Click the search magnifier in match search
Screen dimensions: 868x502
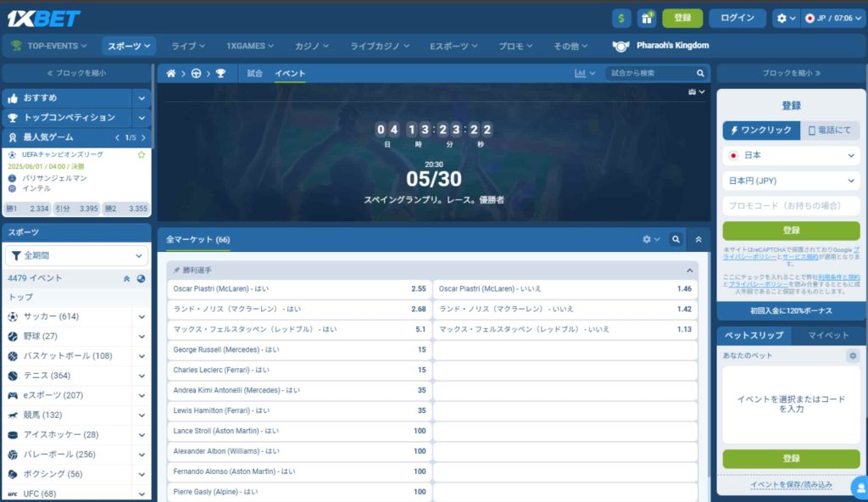tap(700, 73)
